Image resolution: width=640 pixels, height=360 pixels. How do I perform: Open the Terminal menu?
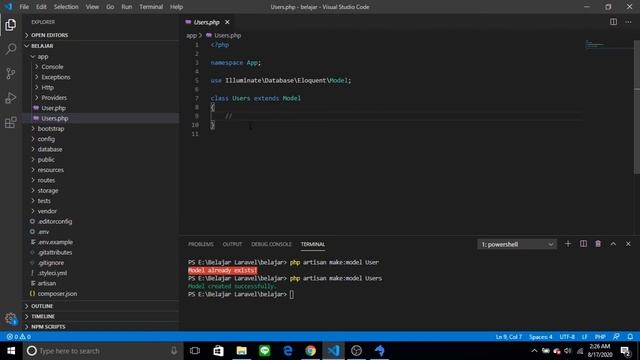[x=151, y=7]
